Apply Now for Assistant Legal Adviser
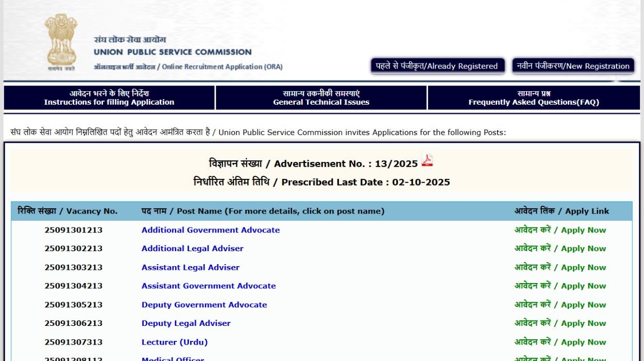The image size is (644, 361). pyautogui.click(x=560, y=267)
